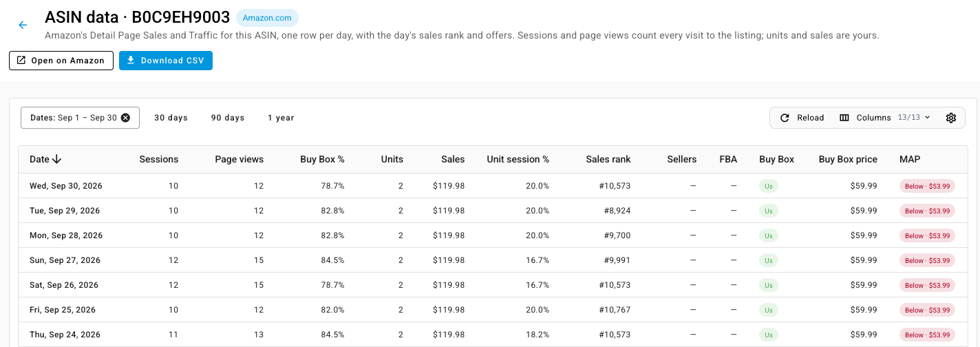980x347 pixels.
Task: Select the Sat, Sep 26, 2026 row date
Action: 64,285
